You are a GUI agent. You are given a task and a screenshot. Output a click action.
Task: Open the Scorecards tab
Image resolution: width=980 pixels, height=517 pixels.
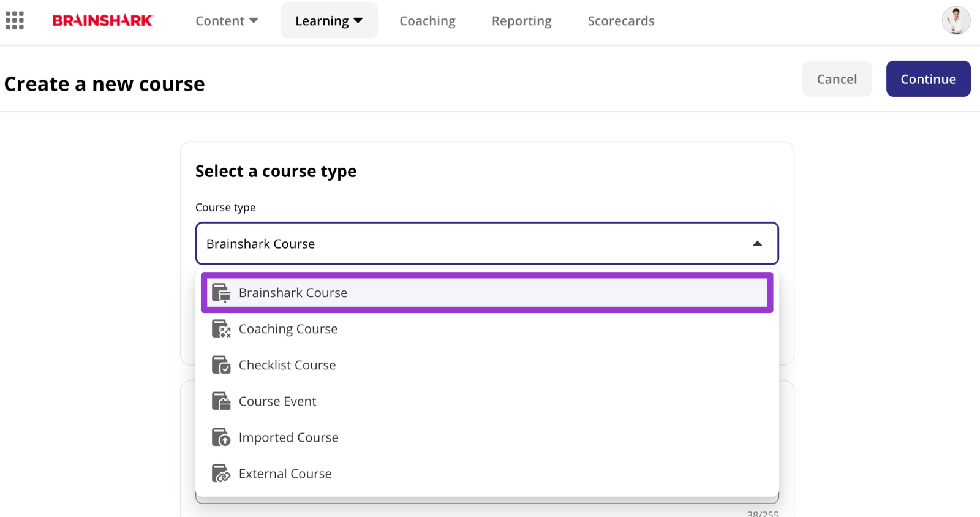coord(621,21)
